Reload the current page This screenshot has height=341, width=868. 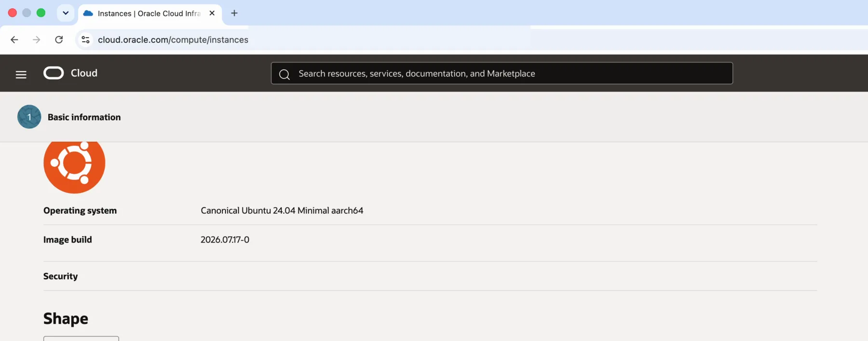coord(59,40)
